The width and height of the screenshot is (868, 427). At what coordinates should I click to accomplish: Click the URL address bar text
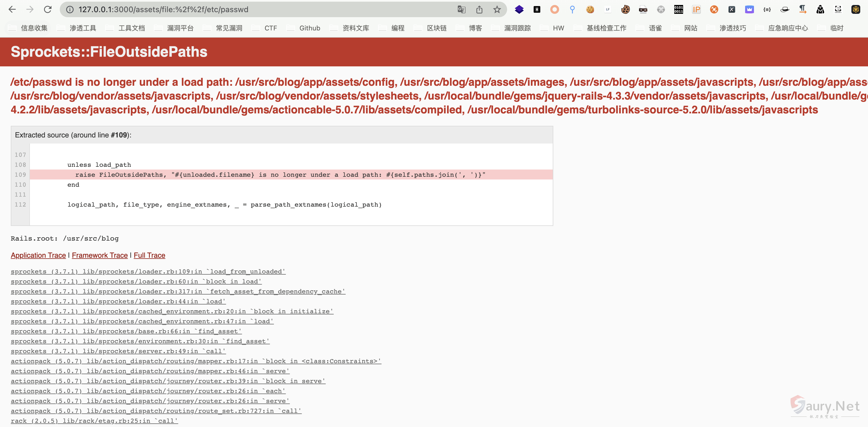163,9
